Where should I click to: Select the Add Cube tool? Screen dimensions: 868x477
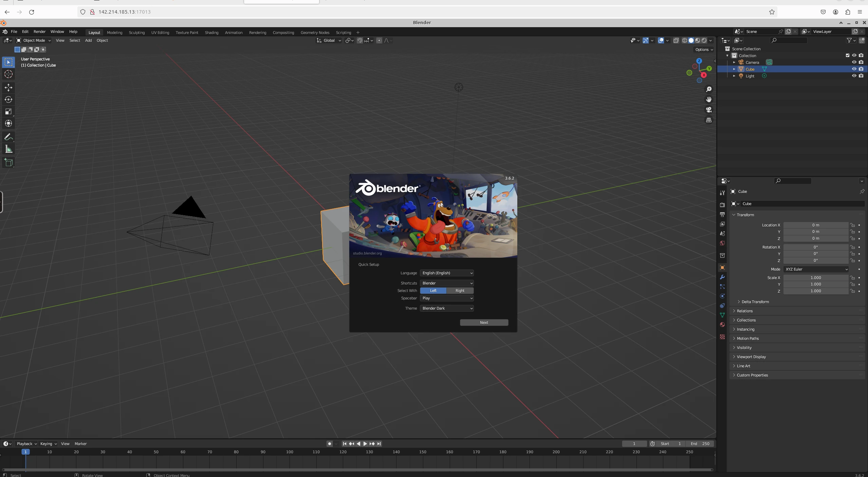coord(8,163)
